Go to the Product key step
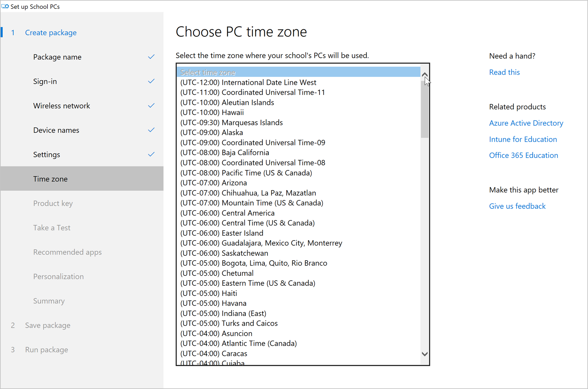 53,203
